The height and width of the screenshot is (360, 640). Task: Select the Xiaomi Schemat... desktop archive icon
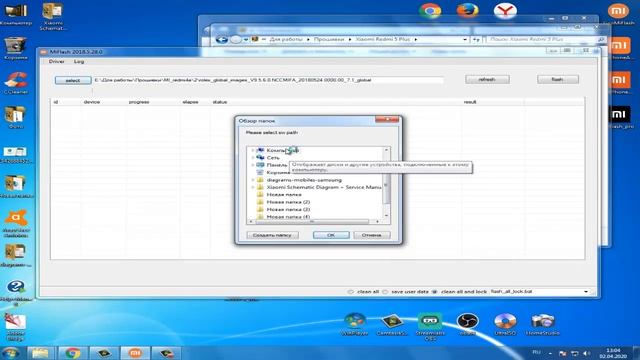(x=53, y=17)
